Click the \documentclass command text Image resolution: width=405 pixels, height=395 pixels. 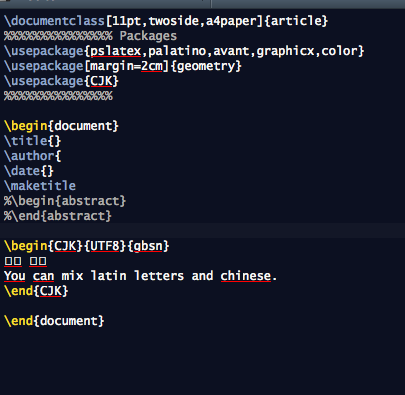click(55, 21)
